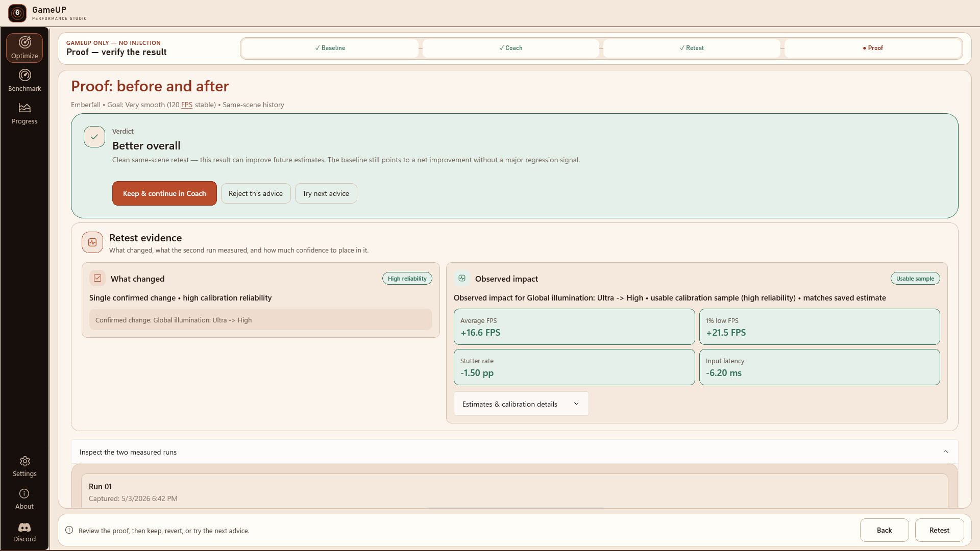Screen dimensions: 980x551
Task: Click the 'Better overall' verdict heading
Action: pos(146,146)
